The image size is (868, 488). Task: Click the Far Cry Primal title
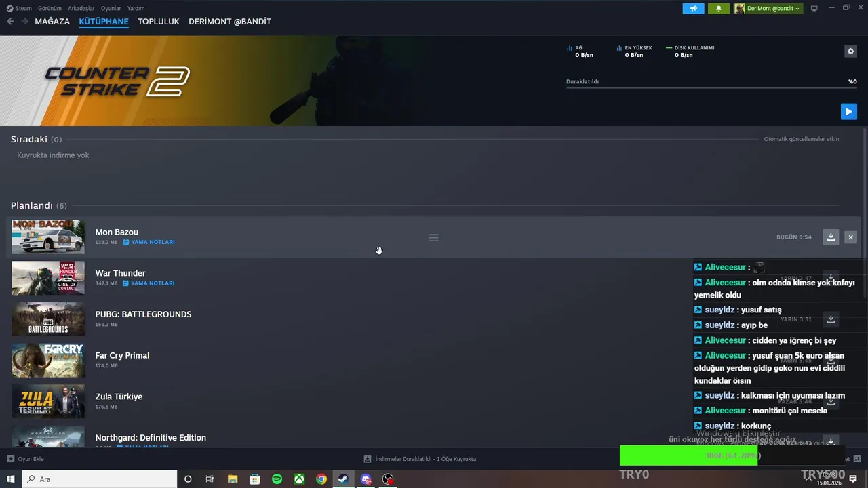(x=122, y=355)
